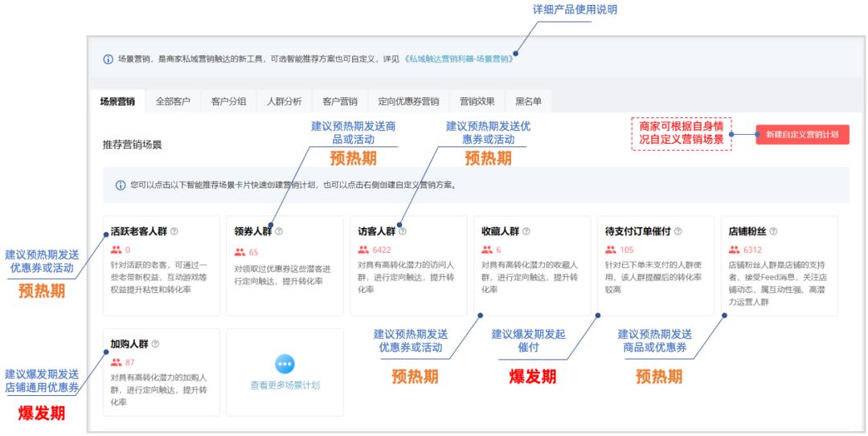Click the 待支付订单催付 description text
Image resolution: width=868 pixels, height=436 pixels.
click(x=653, y=277)
